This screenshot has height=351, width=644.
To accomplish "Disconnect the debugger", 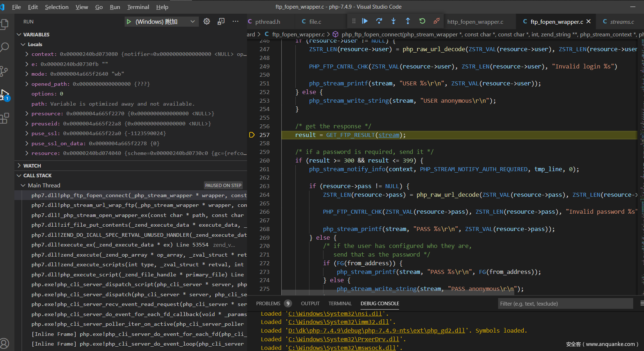I will [436, 21].
